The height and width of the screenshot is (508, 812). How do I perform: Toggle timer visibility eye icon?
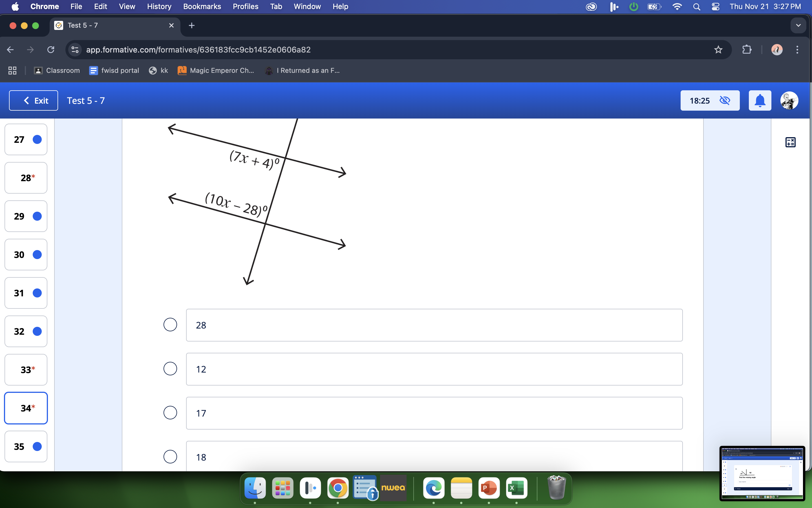coord(725,100)
